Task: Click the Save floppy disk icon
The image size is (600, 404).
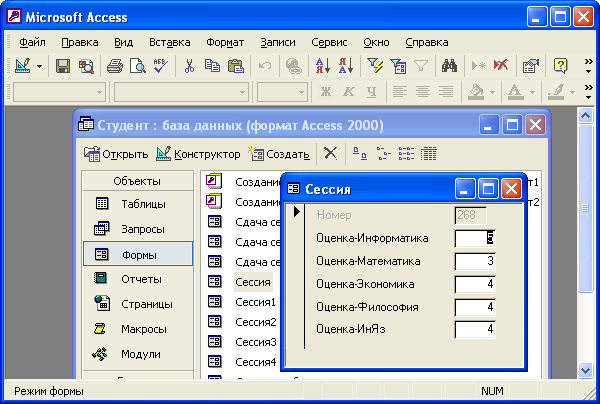Action: coord(63,66)
